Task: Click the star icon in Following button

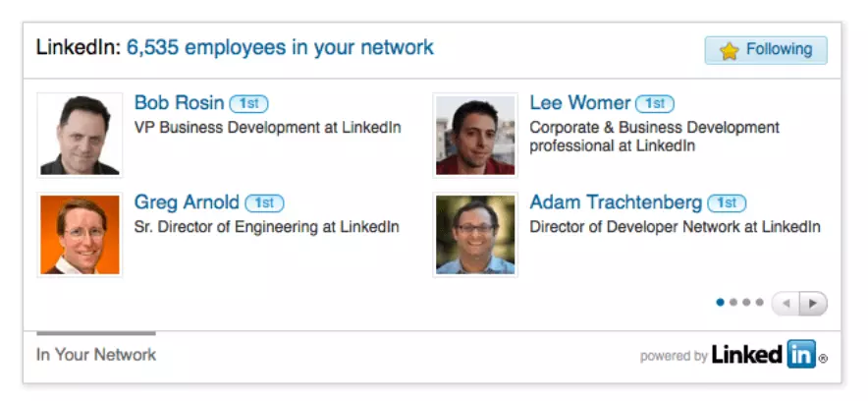Action: pyautogui.click(x=729, y=51)
